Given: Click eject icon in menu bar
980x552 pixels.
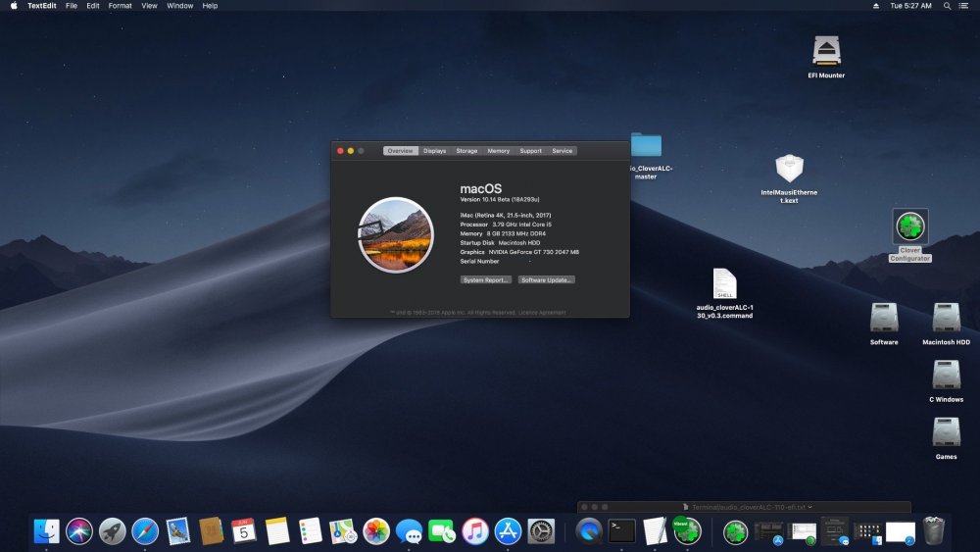Looking at the screenshot, I should coord(875,6).
